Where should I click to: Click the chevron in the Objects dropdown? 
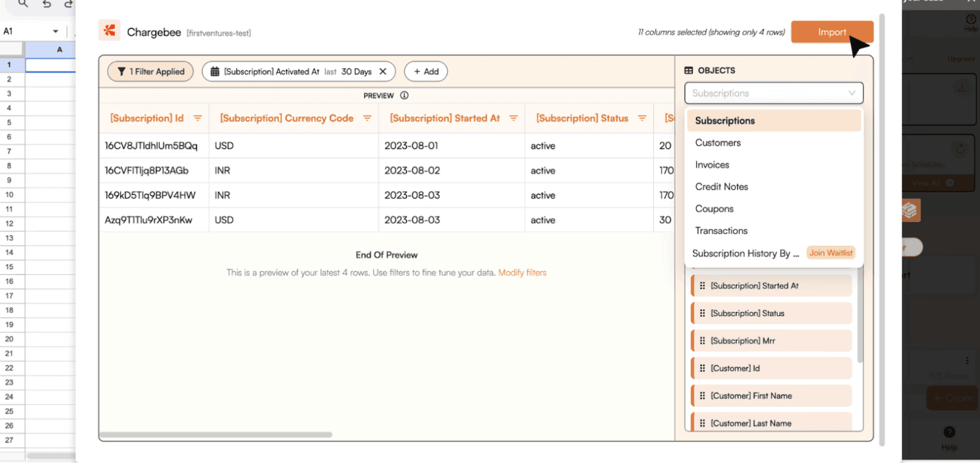[852, 93]
